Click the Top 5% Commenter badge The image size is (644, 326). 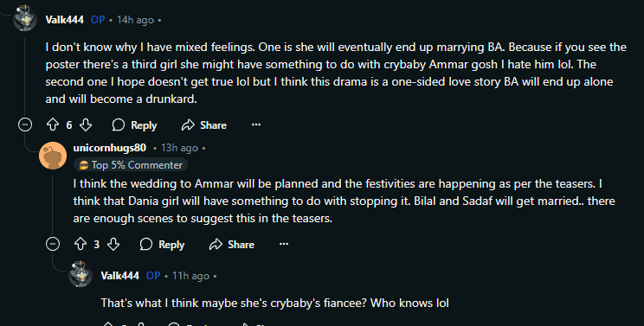[131, 165]
